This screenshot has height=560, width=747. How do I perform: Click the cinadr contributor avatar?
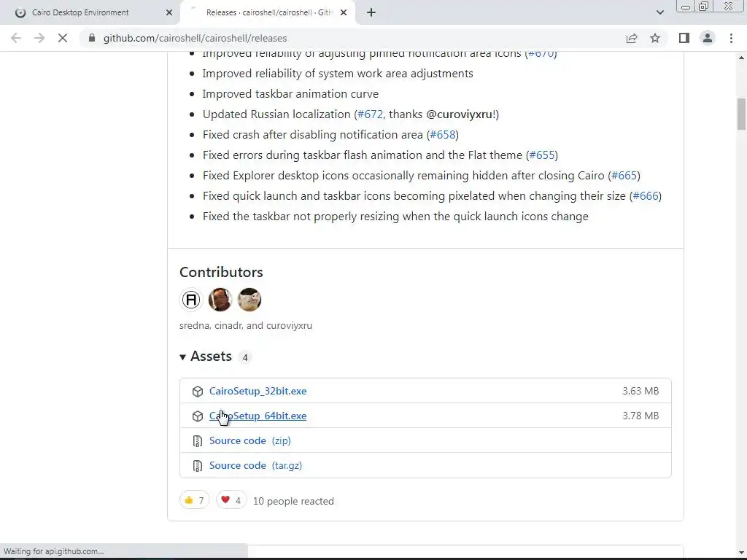(x=220, y=300)
